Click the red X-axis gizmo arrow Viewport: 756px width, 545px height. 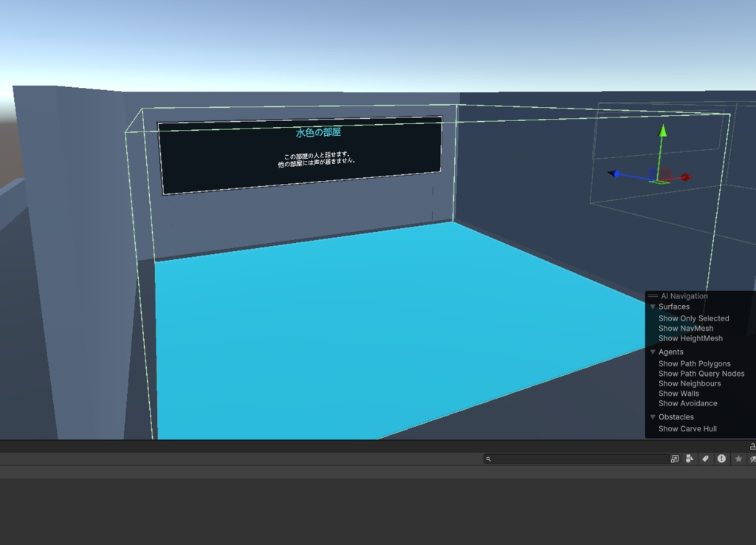click(x=686, y=177)
